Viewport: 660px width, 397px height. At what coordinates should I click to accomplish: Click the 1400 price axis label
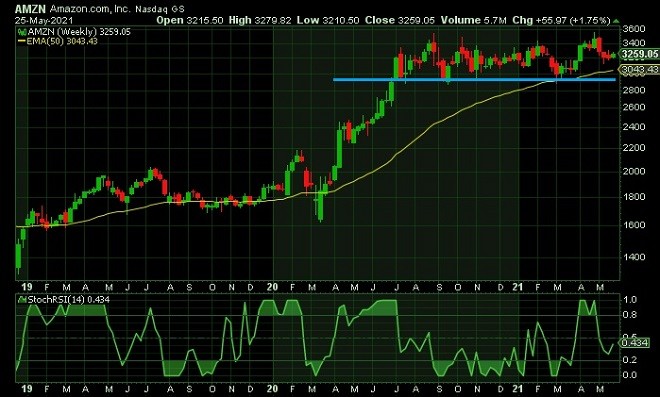tap(633, 257)
